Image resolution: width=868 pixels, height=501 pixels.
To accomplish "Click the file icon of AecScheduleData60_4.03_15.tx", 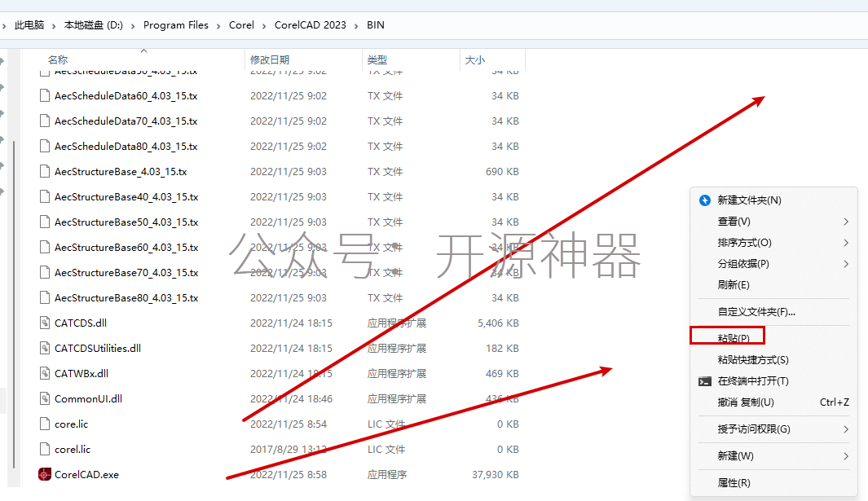I will (x=44, y=96).
